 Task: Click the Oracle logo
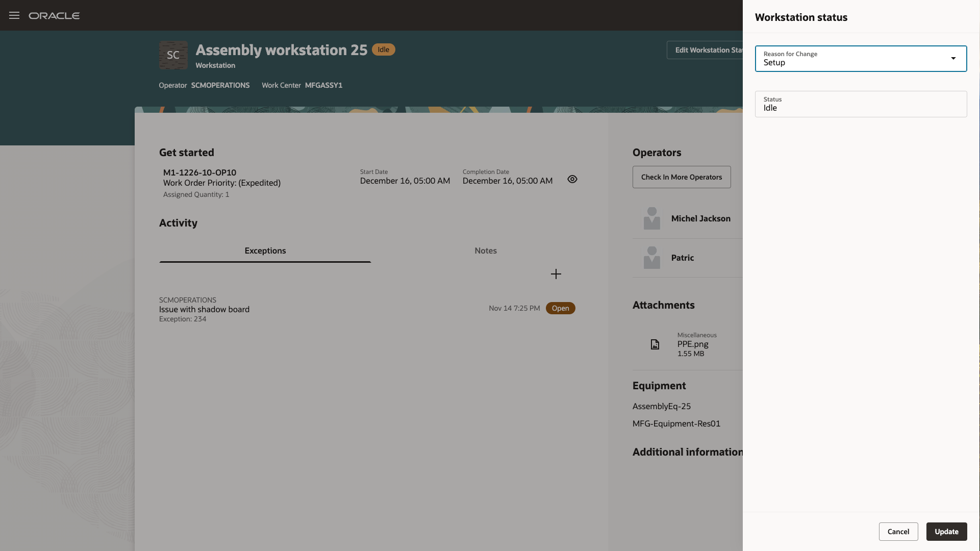coord(54,16)
